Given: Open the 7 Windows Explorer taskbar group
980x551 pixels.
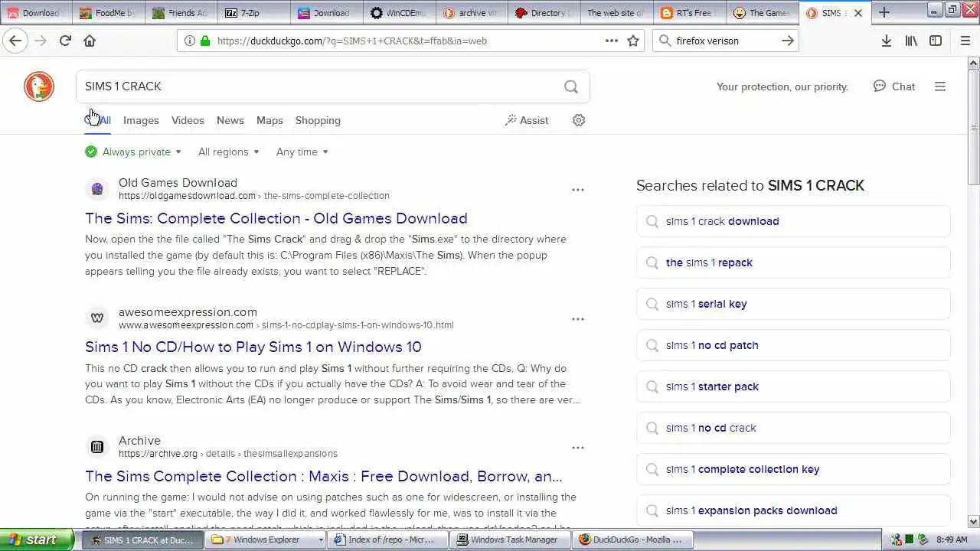Looking at the screenshot, I should coord(266,540).
